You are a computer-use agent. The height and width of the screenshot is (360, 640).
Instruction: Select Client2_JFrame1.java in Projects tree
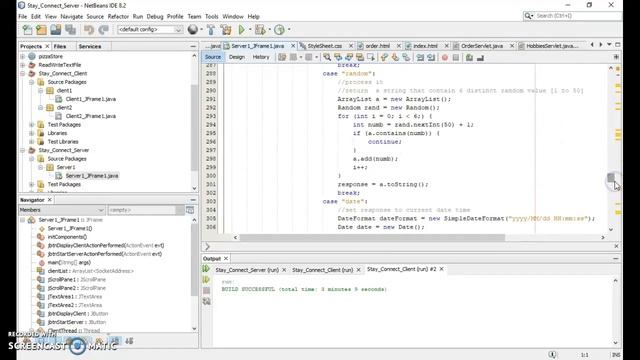(x=91, y=116)
